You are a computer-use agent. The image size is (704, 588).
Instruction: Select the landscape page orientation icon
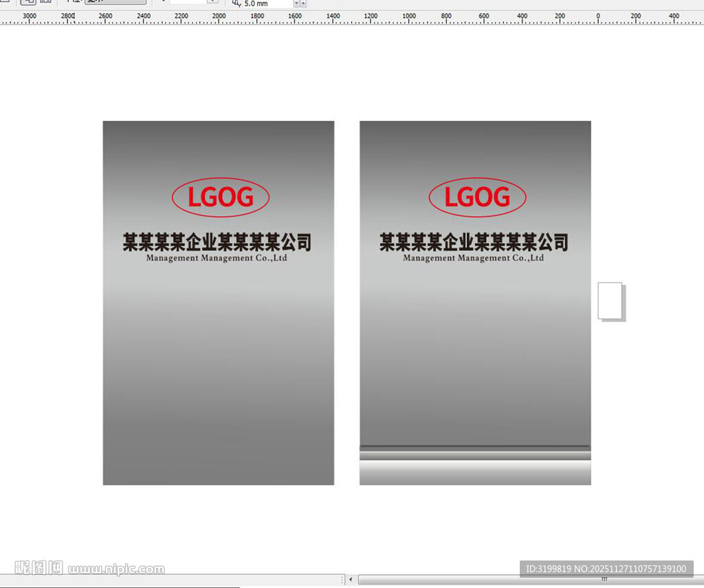(x=45, y=2)
